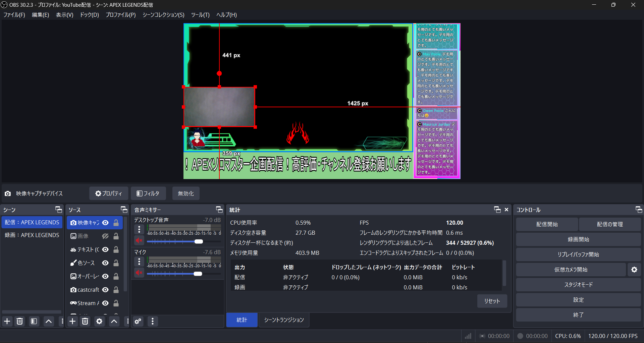Switch to the シーントランジション tab
644x343 pixels.
[x=284, y=320]
